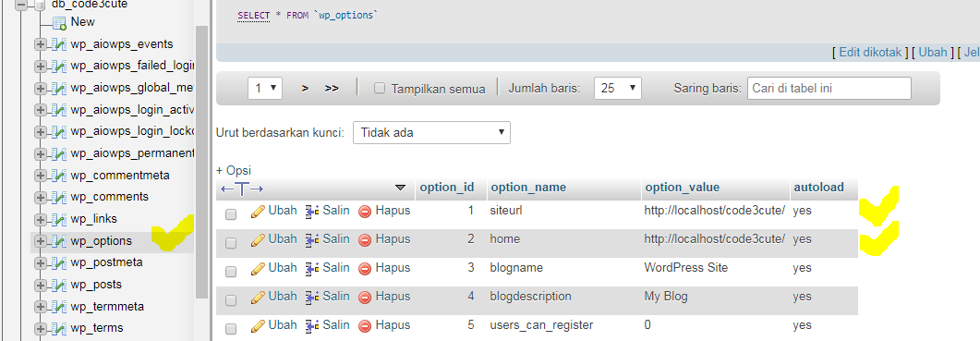Open the Urut berdasarkan kunci dropdown
The image size is (980, 341).
point(431,133)
